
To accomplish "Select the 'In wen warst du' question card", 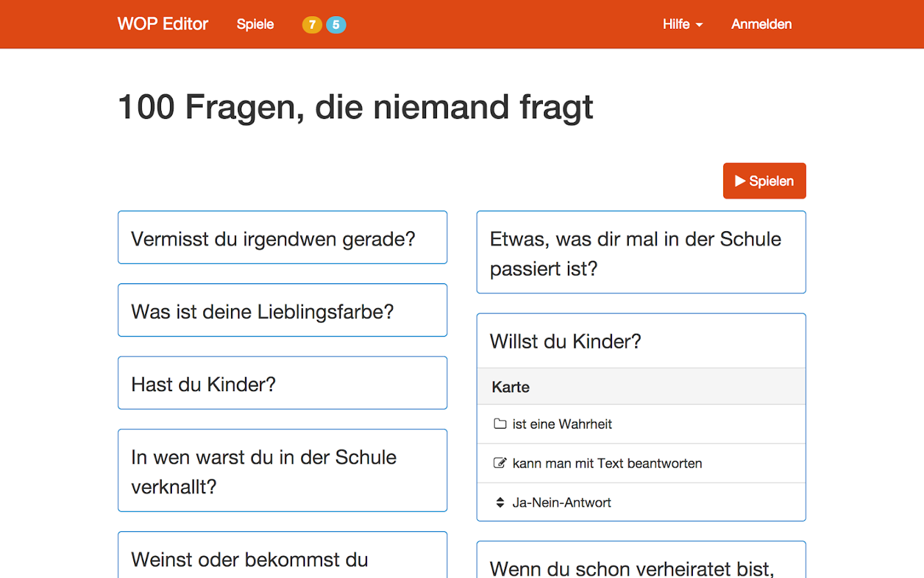I will 282,471.
